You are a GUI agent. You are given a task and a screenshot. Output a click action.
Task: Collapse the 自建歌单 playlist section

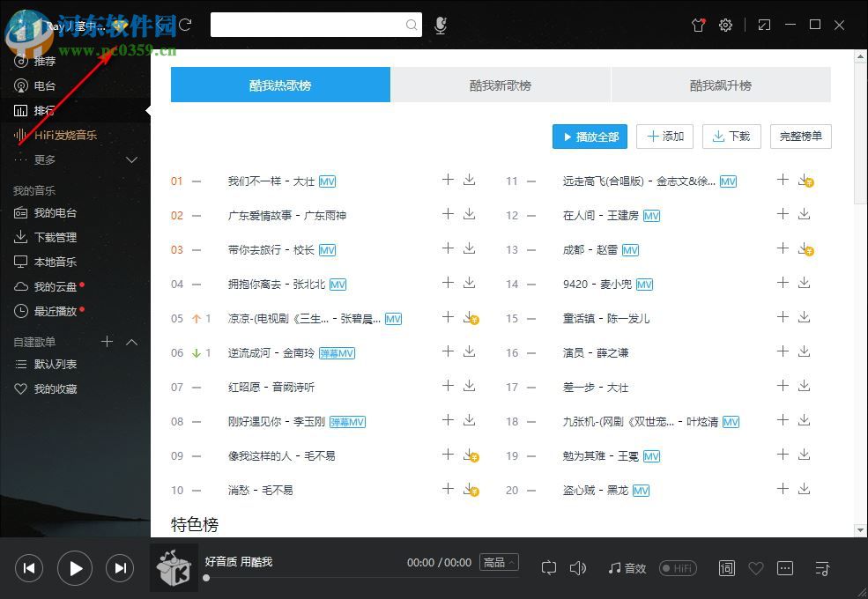pyautogui.click(x=132, y=341)
